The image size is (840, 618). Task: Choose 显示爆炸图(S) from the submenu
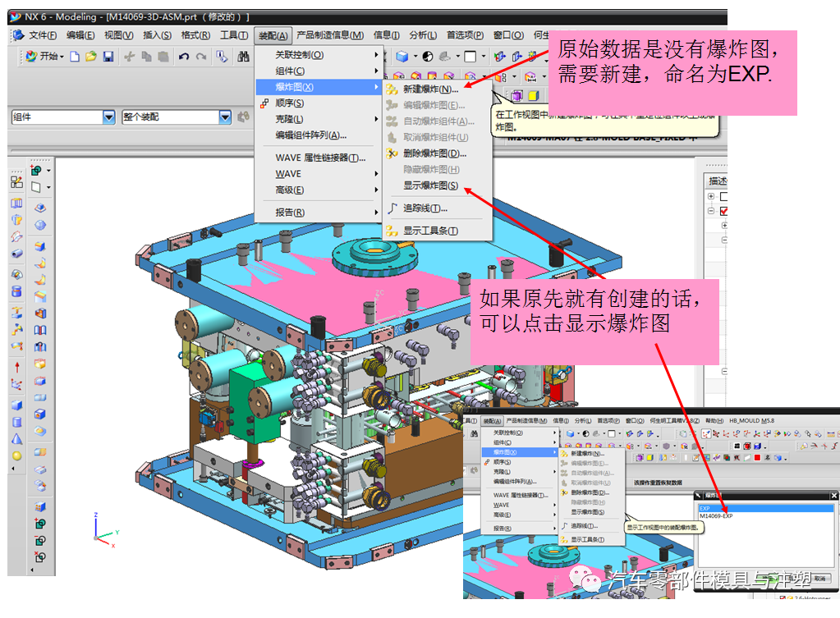(437, 185)
